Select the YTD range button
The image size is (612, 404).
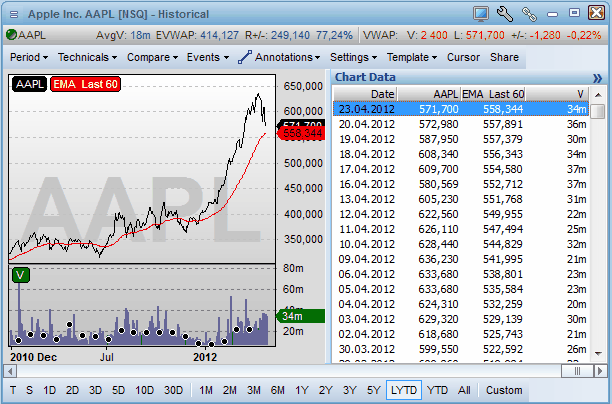437,390
